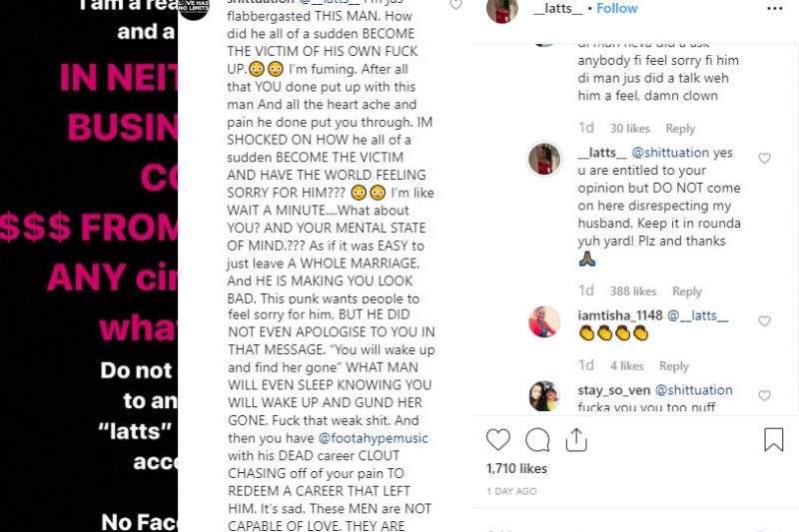
Task: Reply to the comment with 388 likes
Action: click(687, 291)
